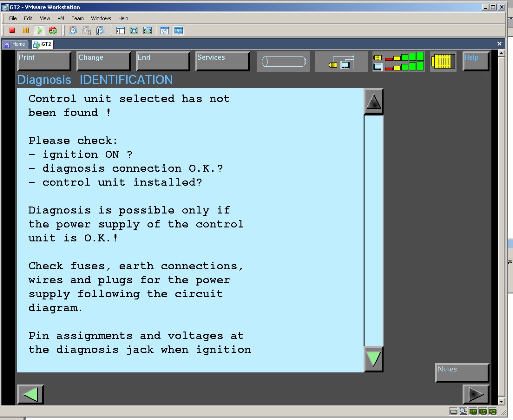Click the CD-ROM device status icon
The height and width of the screenshot is (420, 513).
pos(463,412)
